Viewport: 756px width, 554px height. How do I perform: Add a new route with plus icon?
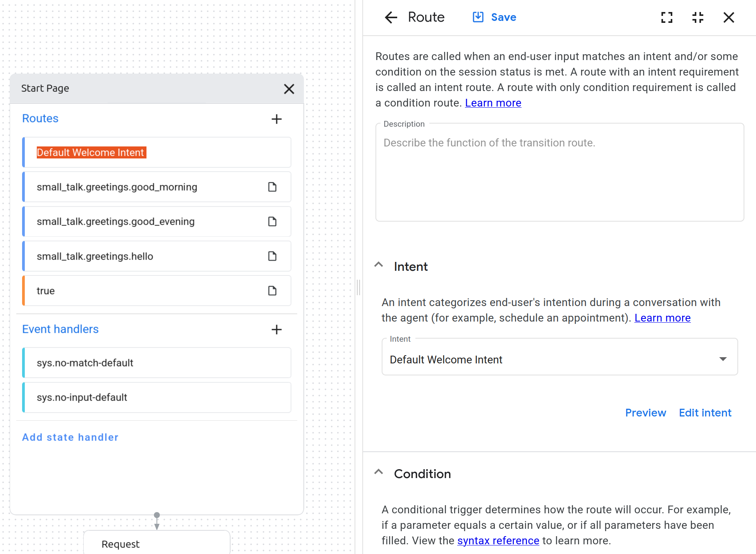tap(276, 119)
